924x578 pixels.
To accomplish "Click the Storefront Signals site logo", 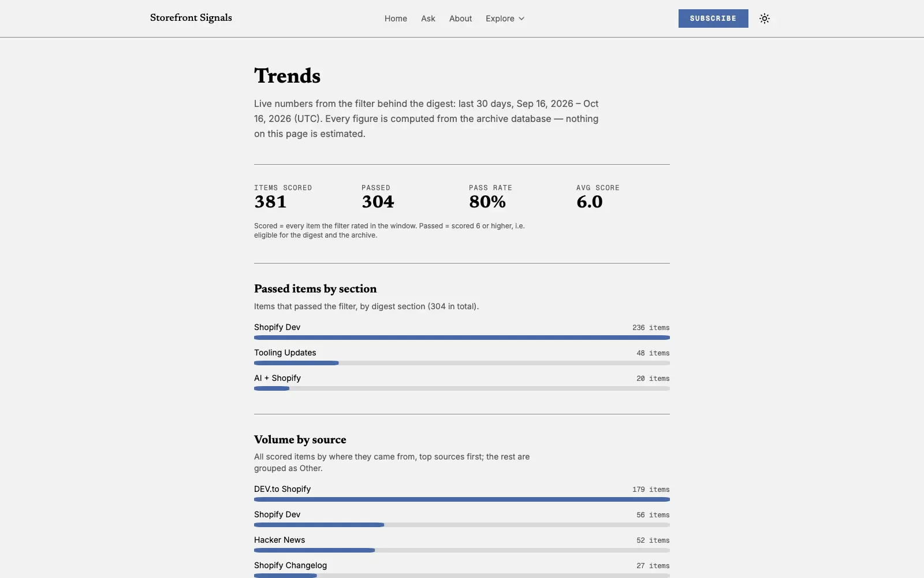I will click(x=191, y=18).
